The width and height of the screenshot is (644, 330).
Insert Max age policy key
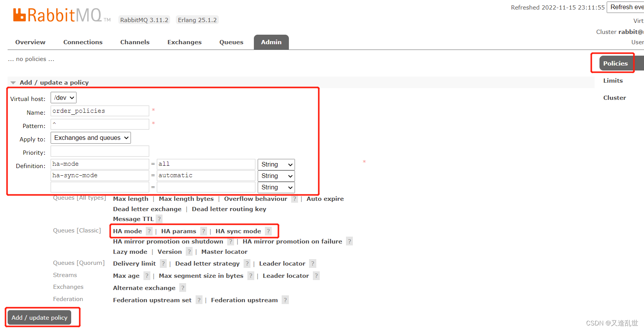pyautogui.click(x=126, y=276)
